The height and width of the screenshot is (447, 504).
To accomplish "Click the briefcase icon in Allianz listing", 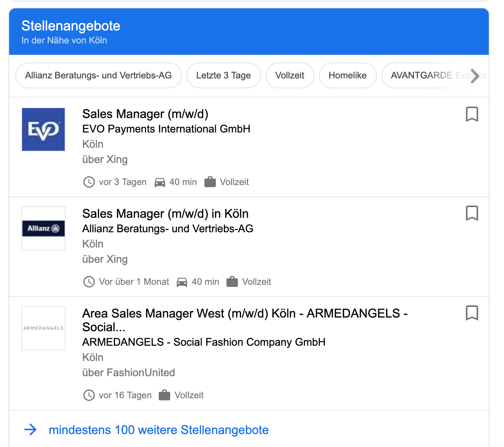I will coord(232,282).
